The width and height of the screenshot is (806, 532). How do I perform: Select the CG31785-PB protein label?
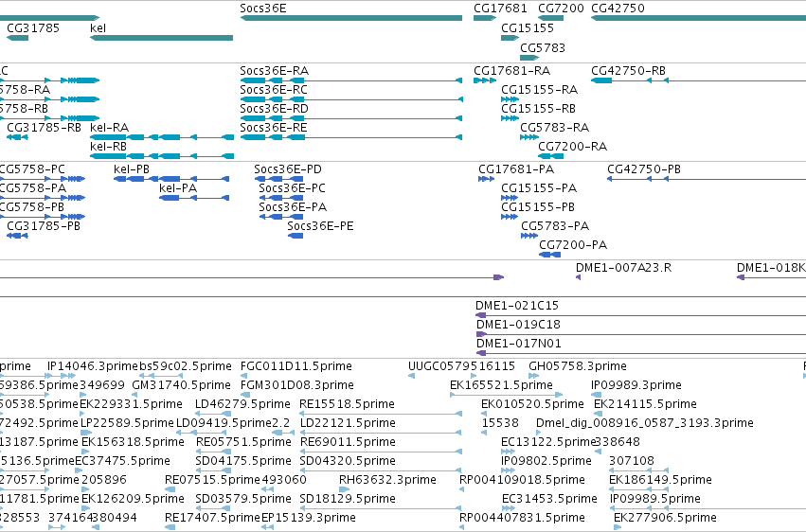point(44,226)
